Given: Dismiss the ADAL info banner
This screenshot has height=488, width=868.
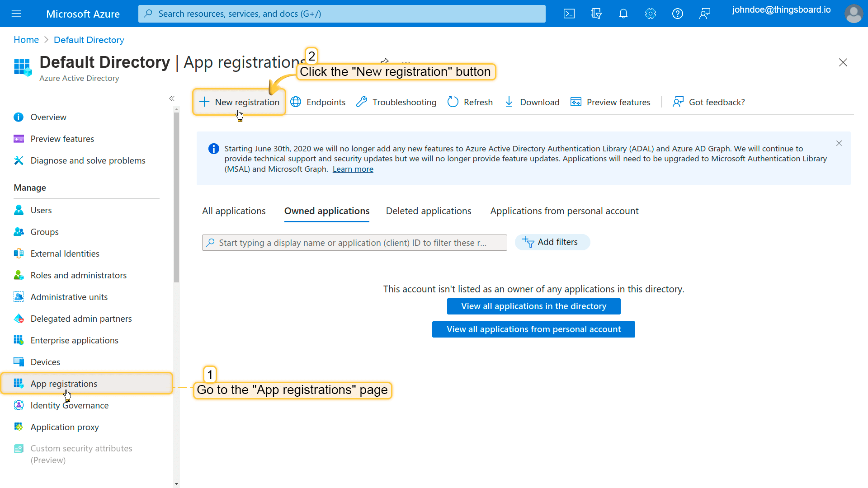Looking at the screenshot, I should [x=839, y=143].
